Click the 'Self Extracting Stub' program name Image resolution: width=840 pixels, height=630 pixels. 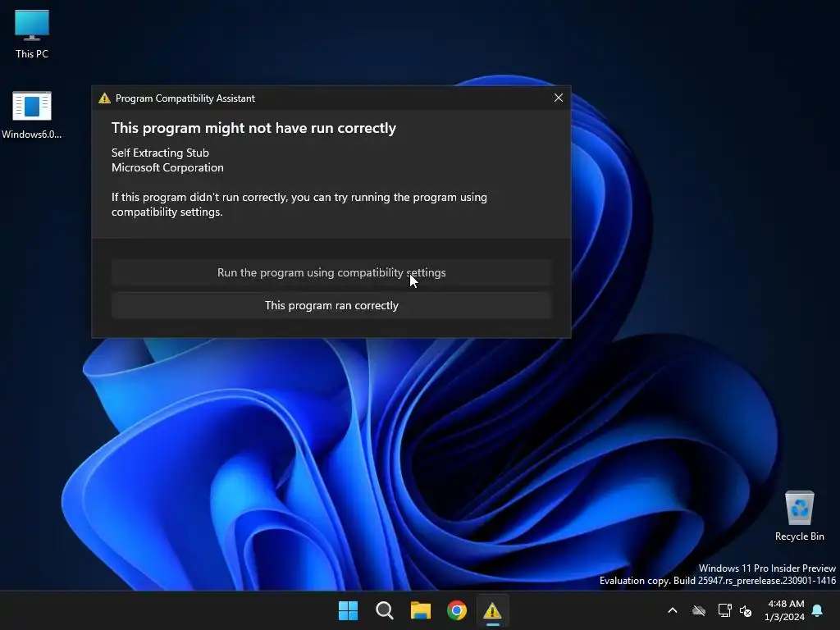(x=160, y=153)
